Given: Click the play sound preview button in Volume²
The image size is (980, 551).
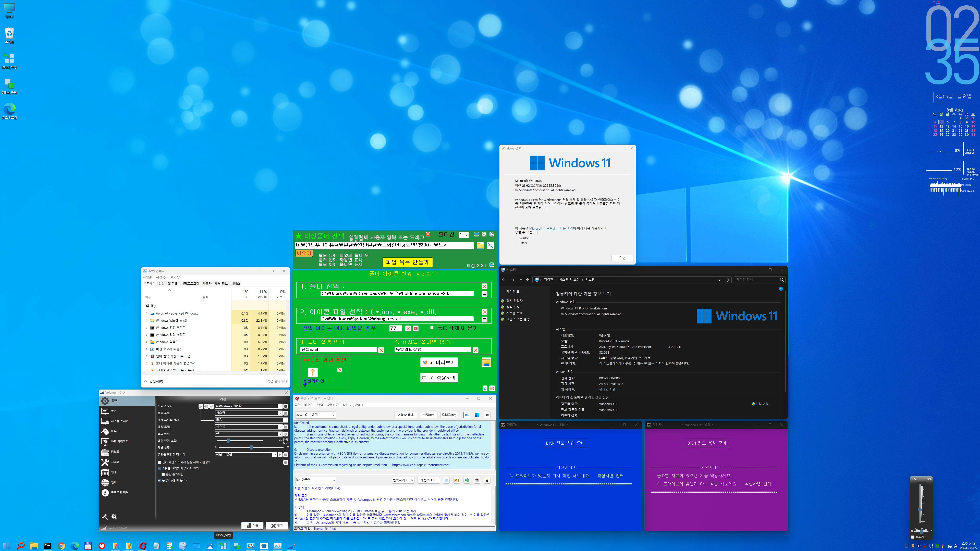Looking at the screenshot, I should click(280, 454).
